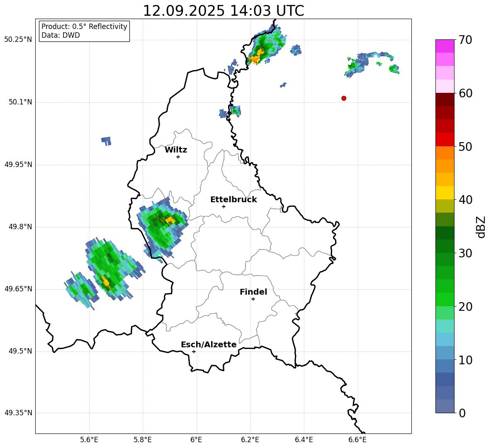Viewport: 491px width, 448px height.
Task: Click the map title with date and time
Action: 223,11
